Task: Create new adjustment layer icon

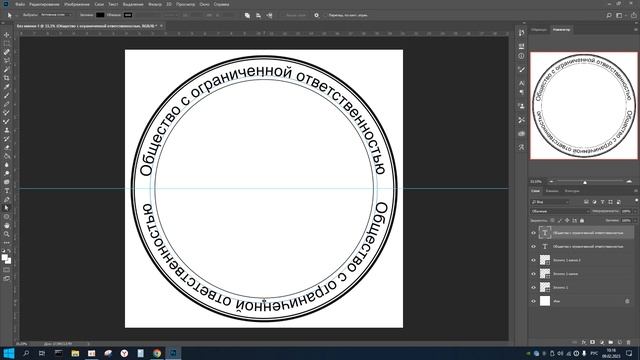Action: (602, 342)
